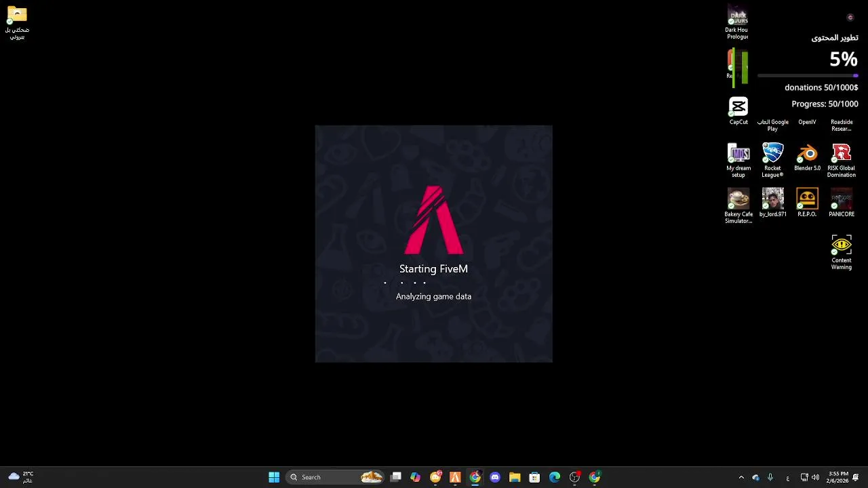Switch to the FiveM taskbar icon

pyautogui.click(x=455, y=477)
